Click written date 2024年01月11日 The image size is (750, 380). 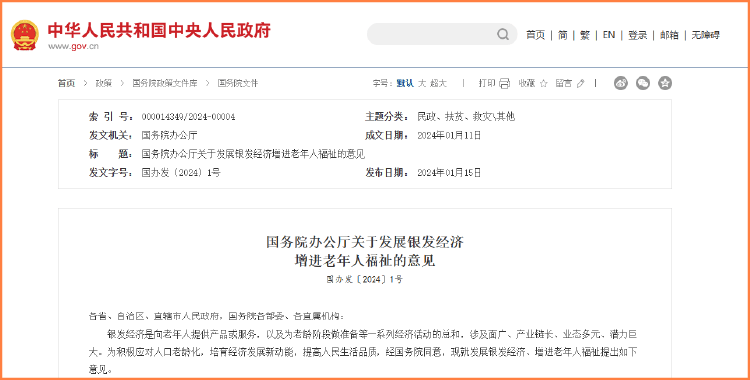pyautogui.click(x=449, y=135)
